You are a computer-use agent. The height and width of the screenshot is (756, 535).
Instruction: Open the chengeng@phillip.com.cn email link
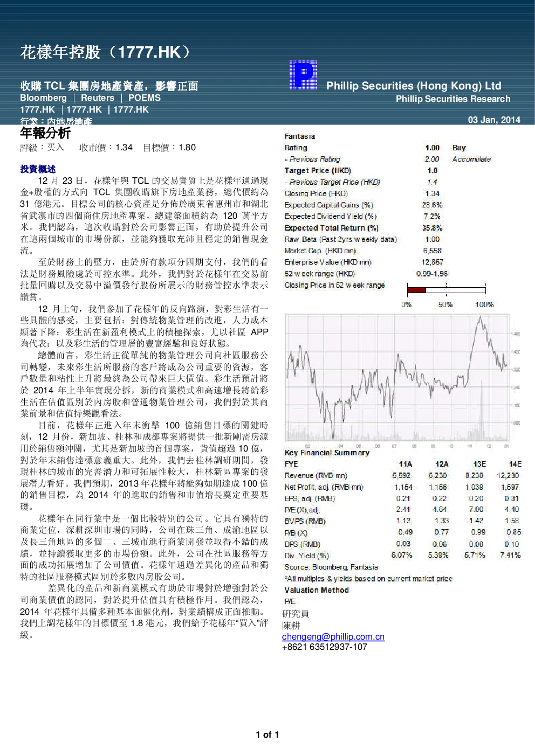tap(333, 636)
